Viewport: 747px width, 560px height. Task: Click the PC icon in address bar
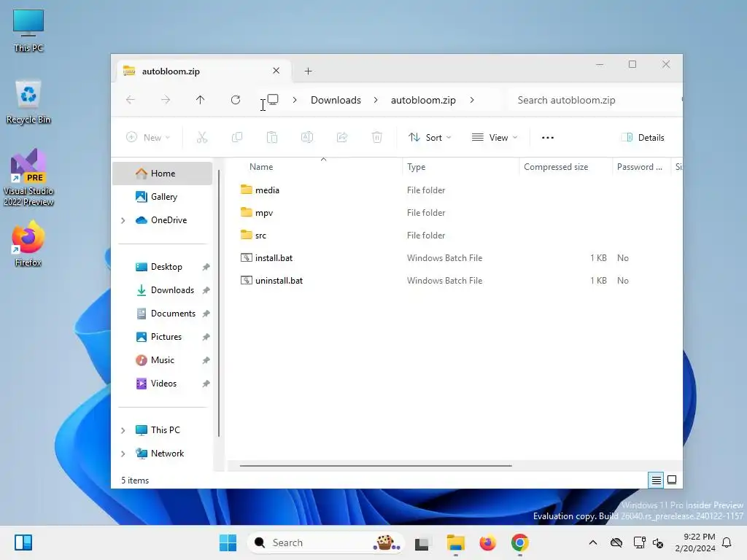273,99
